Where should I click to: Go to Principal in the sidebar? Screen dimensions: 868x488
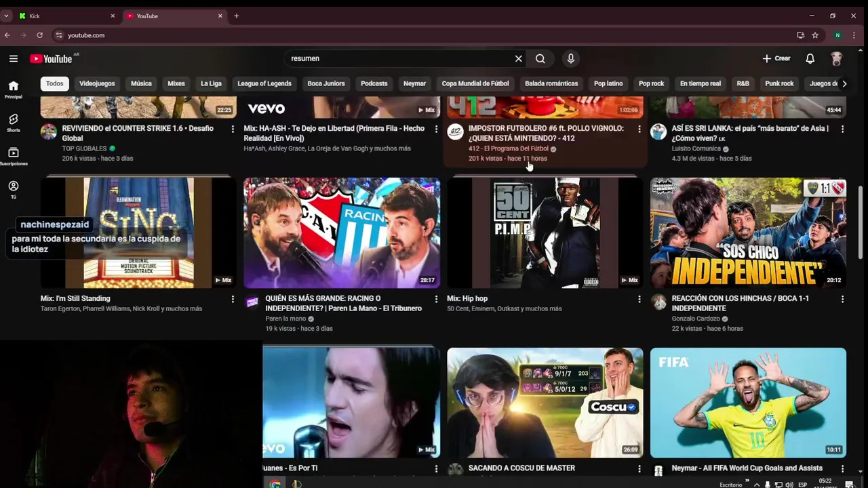point(14,89)
